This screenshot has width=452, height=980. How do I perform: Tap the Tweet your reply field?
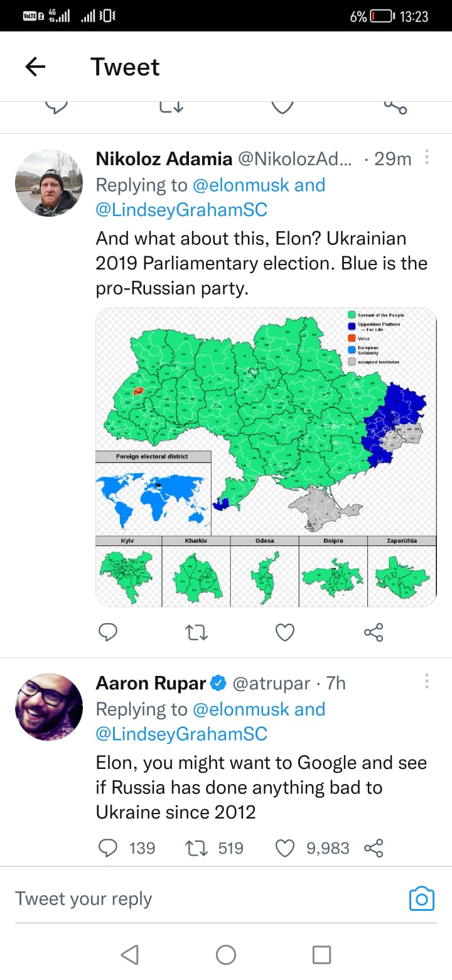point(188,898)
